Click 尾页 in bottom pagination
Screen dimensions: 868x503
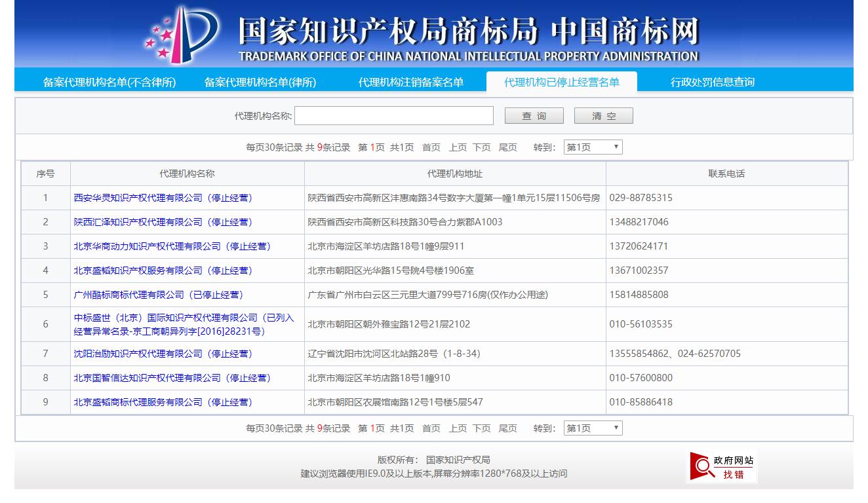tap(508, 428)
